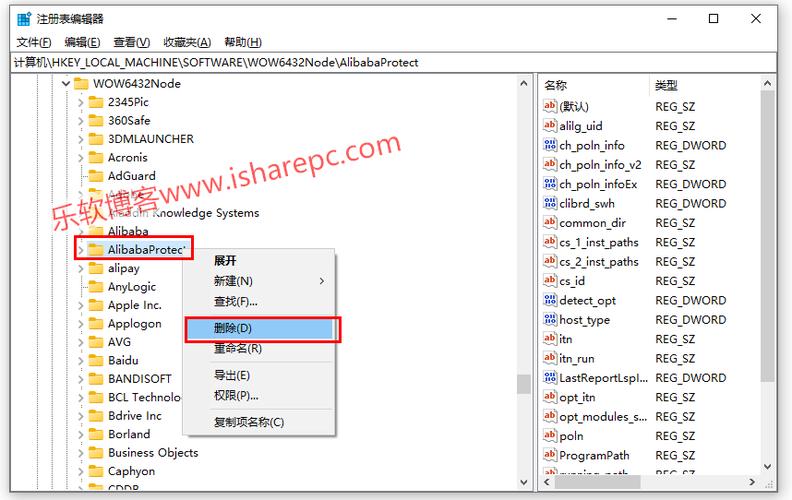Open the 帮助(H) menu
The width and height of the screenshot is (792, 500).
[x=243, y=42]
